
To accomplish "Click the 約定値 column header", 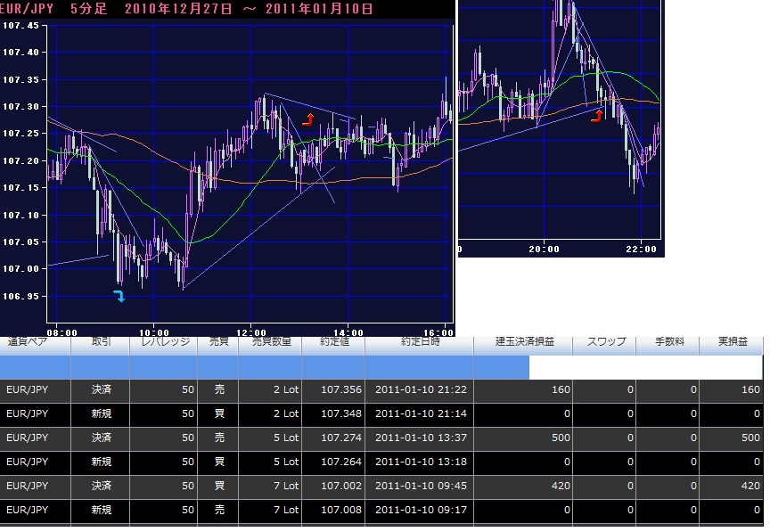I will [333, 342].
